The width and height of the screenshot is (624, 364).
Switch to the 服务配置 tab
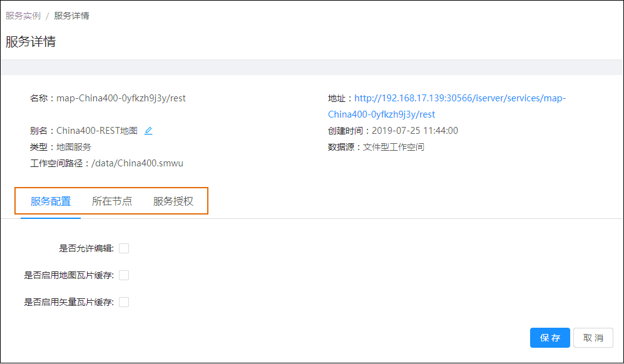click(51, 201)
